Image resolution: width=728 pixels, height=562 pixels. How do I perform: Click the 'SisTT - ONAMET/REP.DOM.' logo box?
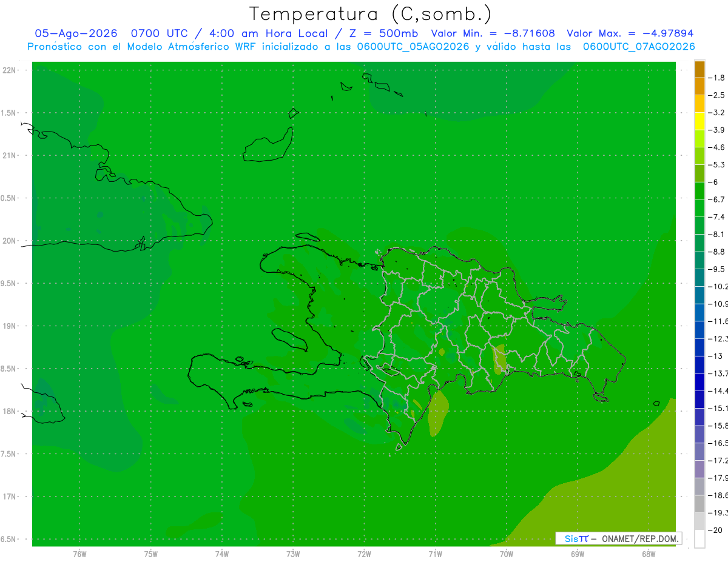tap(618, 538)
